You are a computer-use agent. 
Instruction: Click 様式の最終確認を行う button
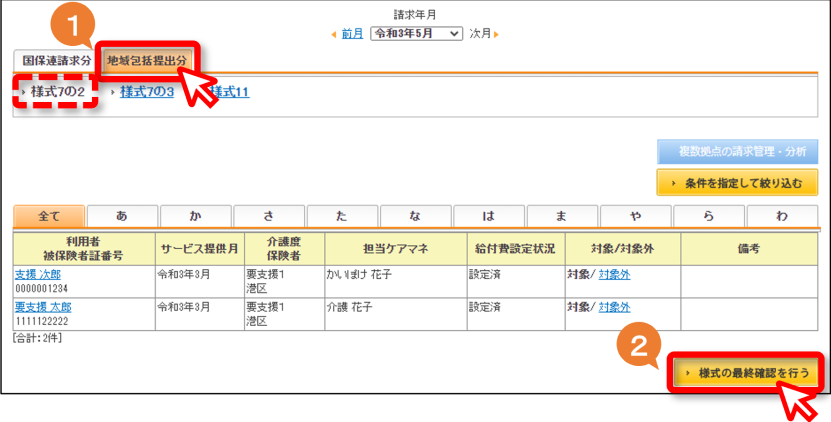747,373
